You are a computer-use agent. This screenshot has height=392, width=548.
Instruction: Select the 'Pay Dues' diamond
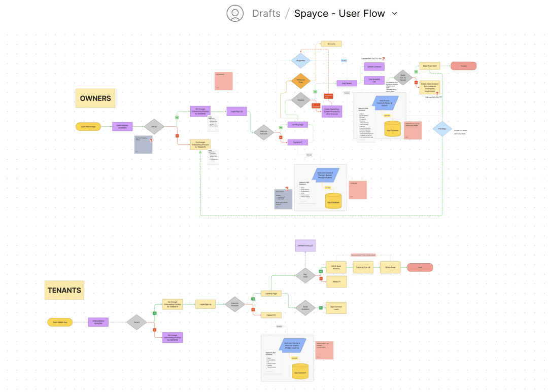coord(305,276)
